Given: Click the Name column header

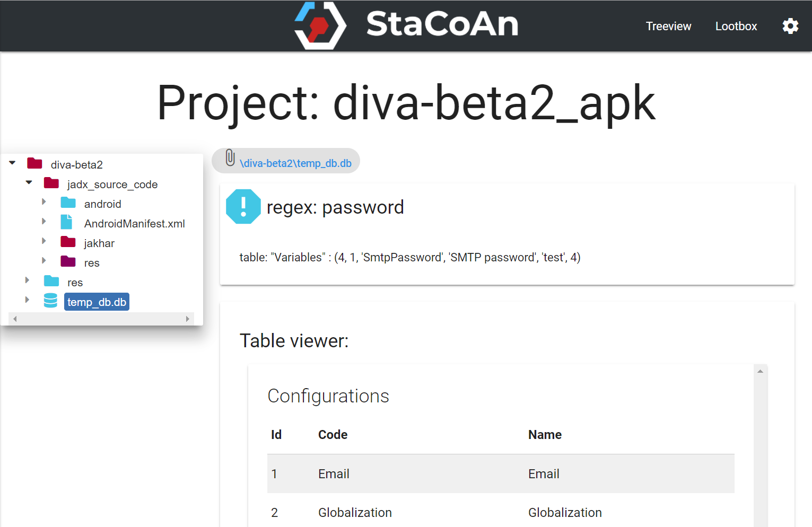Looking at the screenshot, I should [545, 435].
